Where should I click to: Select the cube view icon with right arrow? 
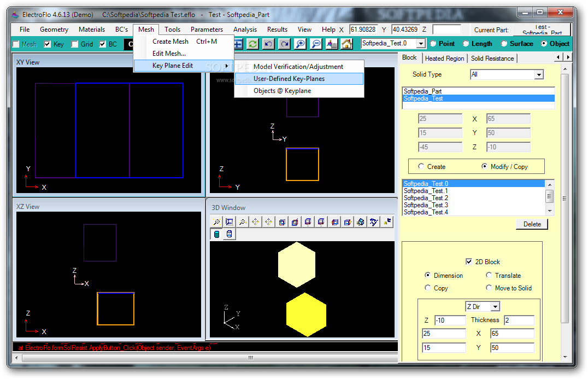pos(348,222)
